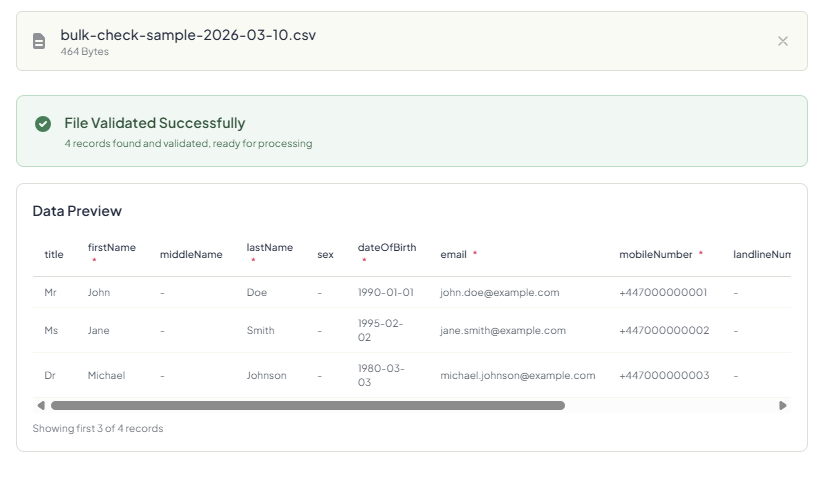Click the horizontal scrollbar thumb in Data Preview
Viewport: 826px width, 484px height.
pos(307,406)
